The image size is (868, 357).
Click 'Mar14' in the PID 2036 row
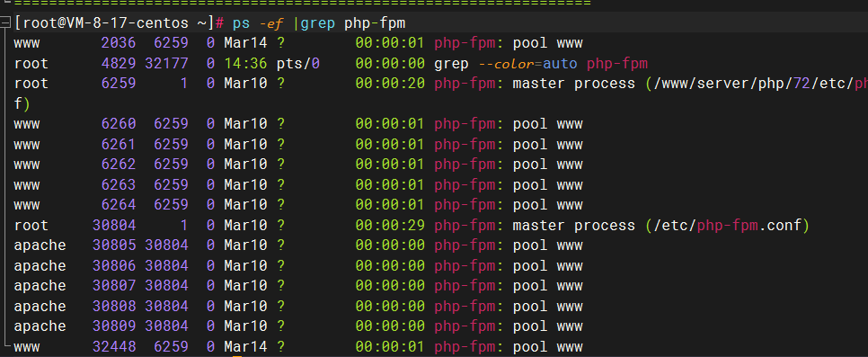click(x=245, y=43)
